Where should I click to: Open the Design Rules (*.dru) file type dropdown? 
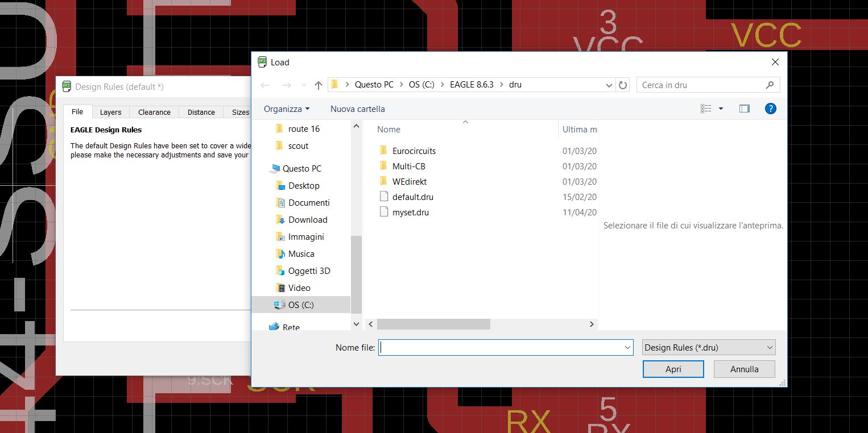click(x=709, y=347)
